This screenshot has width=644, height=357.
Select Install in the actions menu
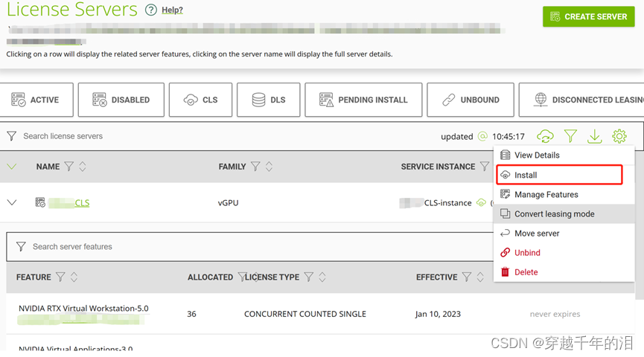pyautogui.click(x=559, y=175)
